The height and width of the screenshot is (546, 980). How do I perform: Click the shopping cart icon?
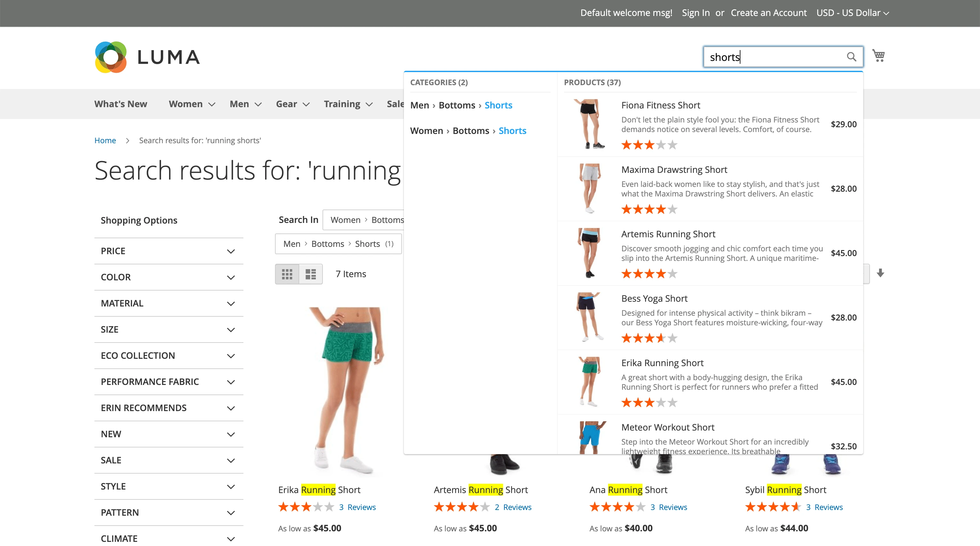point(879,56)
